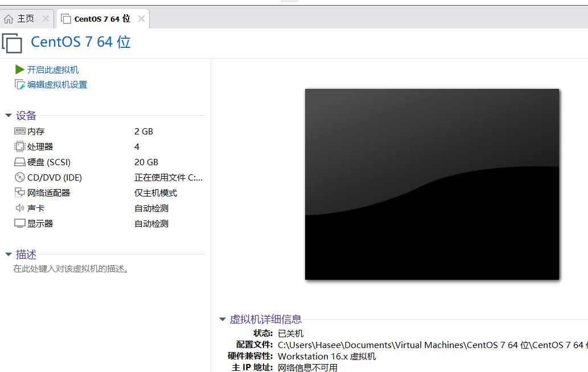Select the 显示器 row label
588x372 pixels.
(40, 224)
